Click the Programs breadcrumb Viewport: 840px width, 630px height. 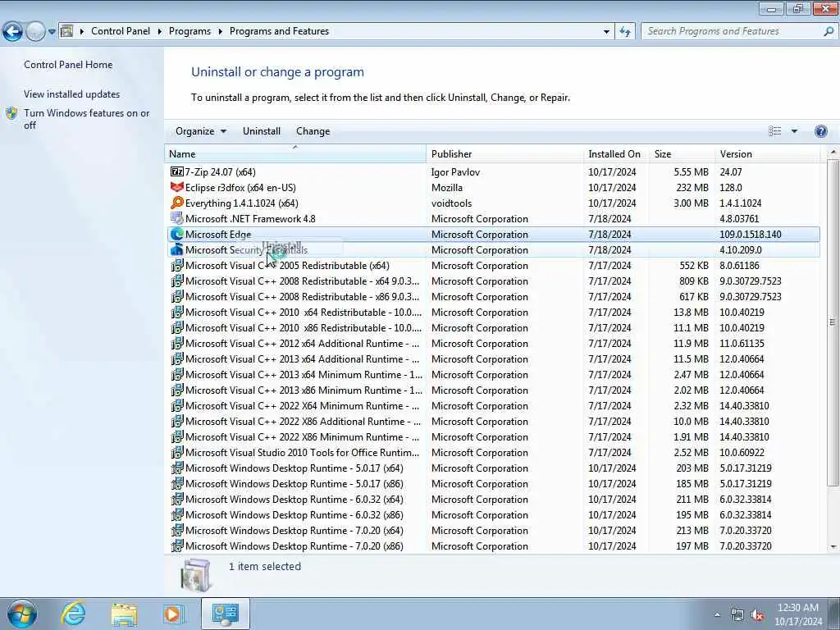pos(189,31)
